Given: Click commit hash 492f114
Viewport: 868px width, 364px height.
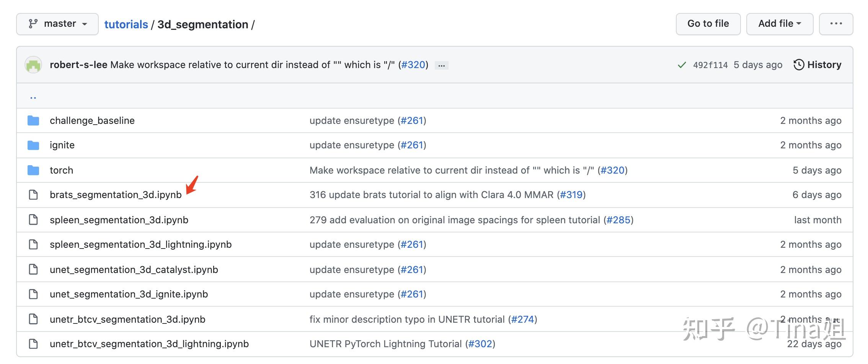Looking at the screenshot, I should [x=711, y=65].
